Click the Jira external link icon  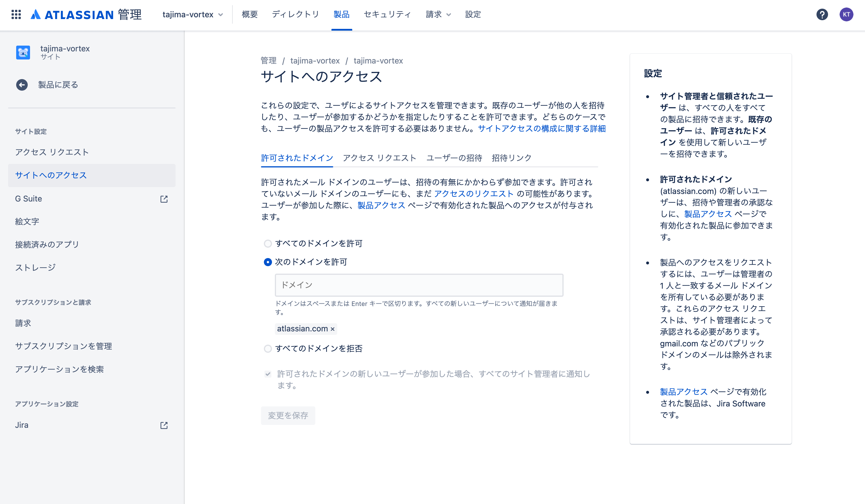164,425
